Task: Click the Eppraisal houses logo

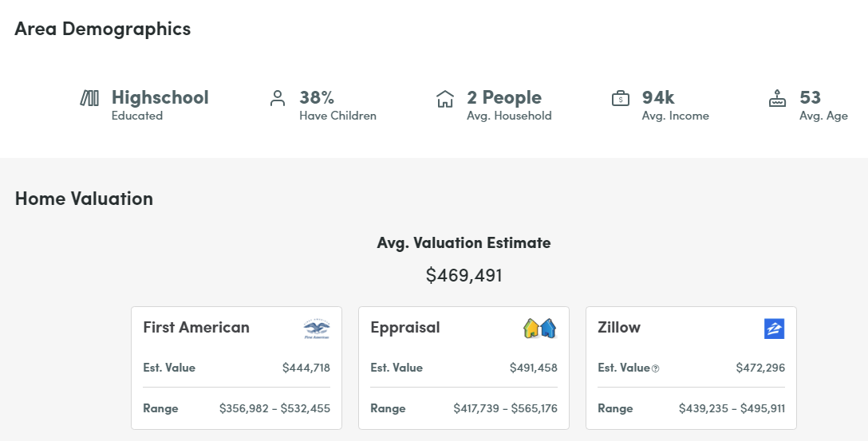Action: [539, 328]
